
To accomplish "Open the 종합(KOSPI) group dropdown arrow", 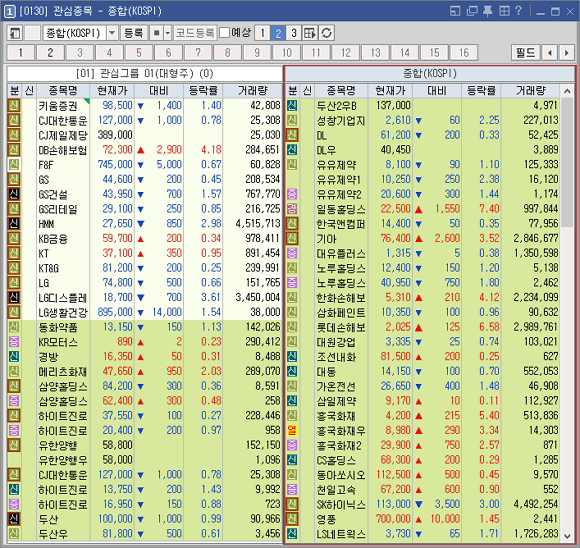I will coord(112,33).
